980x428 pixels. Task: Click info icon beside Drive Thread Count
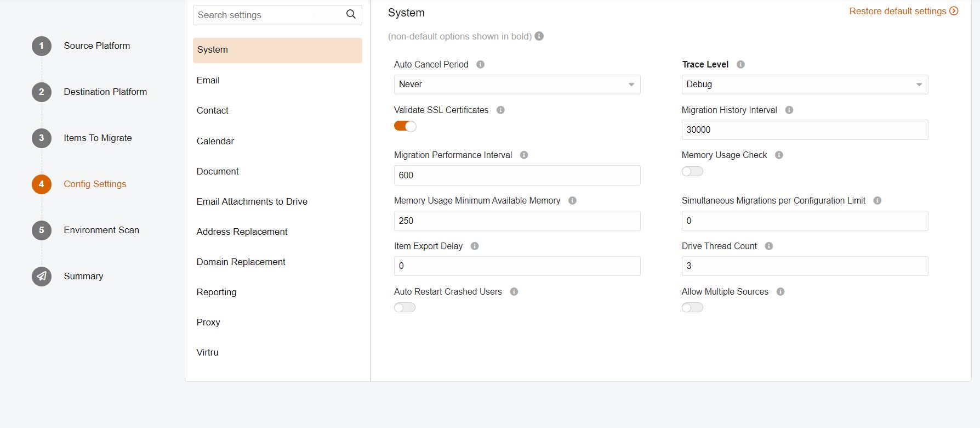click(769, 246)
